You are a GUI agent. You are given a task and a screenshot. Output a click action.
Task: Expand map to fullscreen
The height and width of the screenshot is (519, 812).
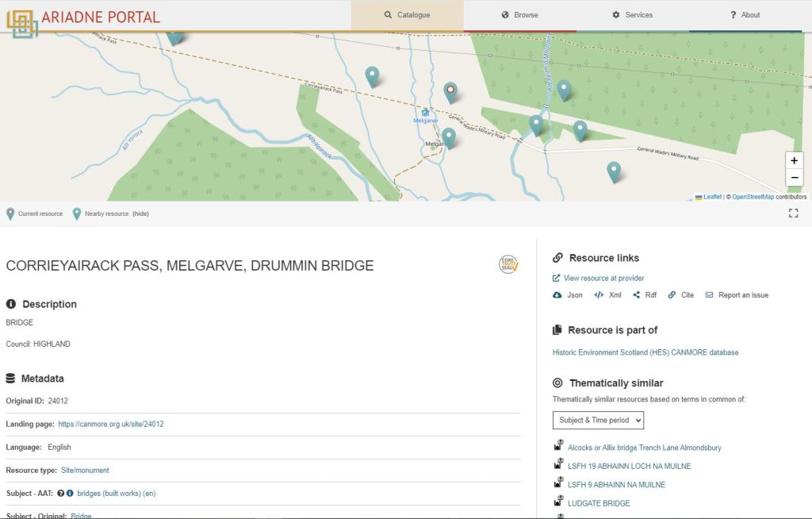pyautogui.click(x=793, y=213)
